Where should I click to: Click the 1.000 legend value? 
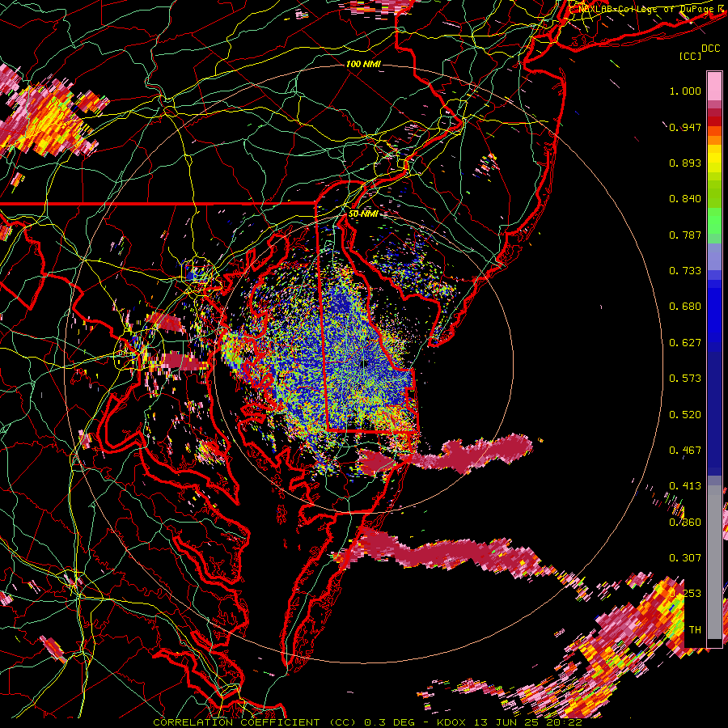click(x=685, y=91)
